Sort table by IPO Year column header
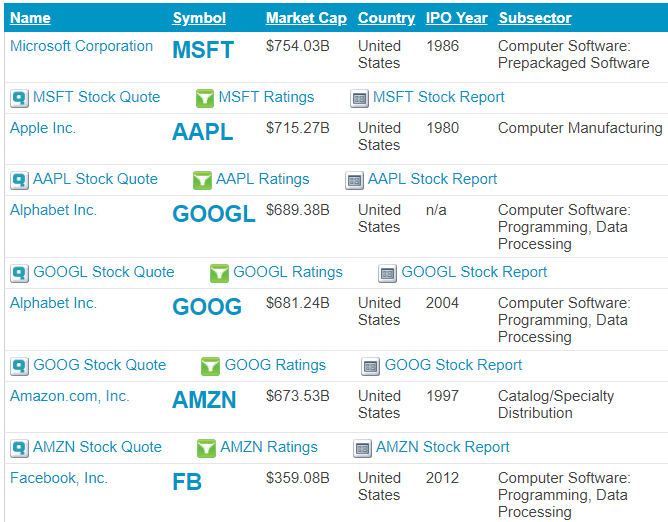This screenshot has width=668, height=522. [457, 18]
